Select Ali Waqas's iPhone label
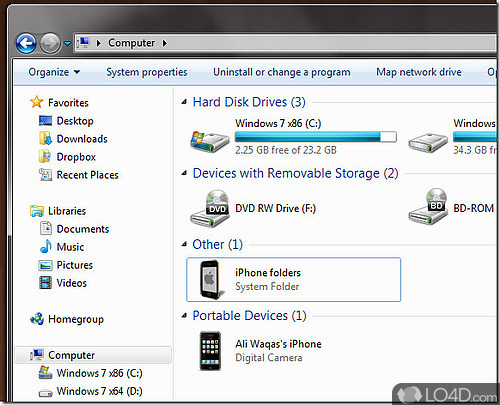This screenshot has width=500, height=405. [x=278, y=344]
